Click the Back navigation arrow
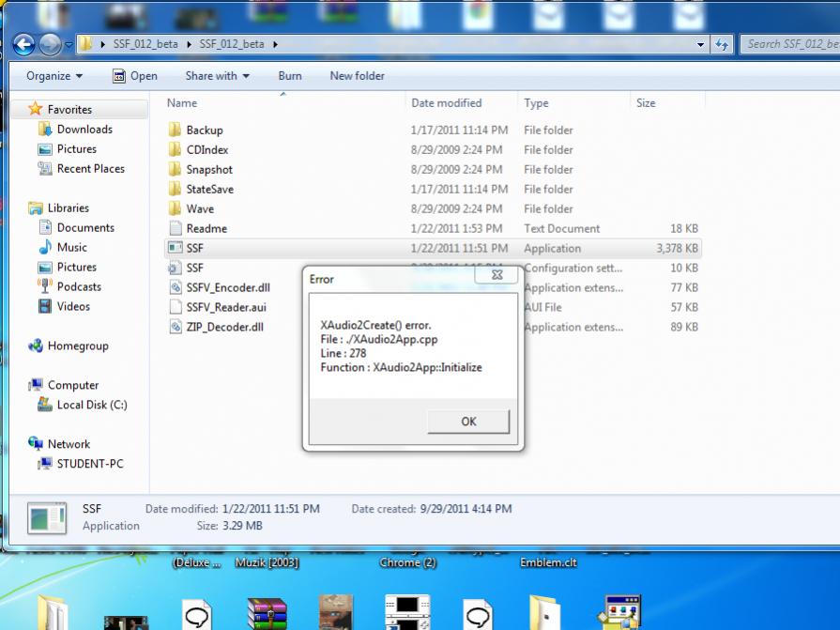The image size is (840, 630). pos(23,44)
